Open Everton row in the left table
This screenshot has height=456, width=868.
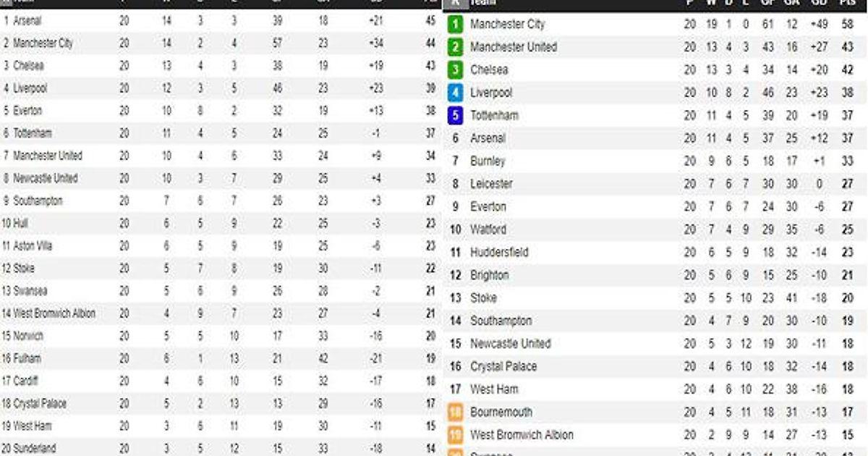[27, 111]
